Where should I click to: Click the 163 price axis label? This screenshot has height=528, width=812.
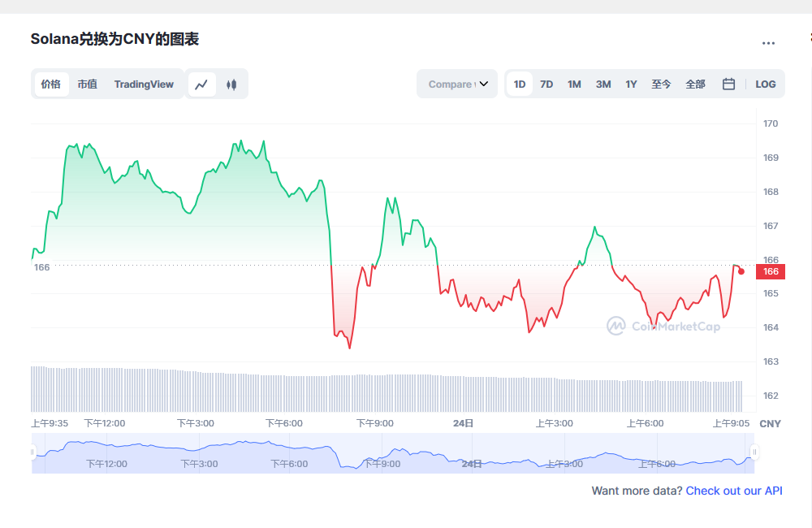click(771, 361)
